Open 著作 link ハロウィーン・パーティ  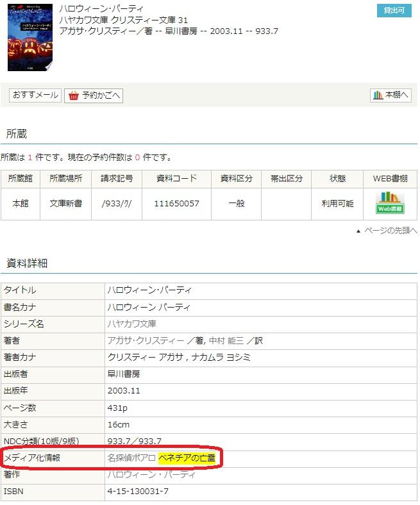[x=151, y=474]
